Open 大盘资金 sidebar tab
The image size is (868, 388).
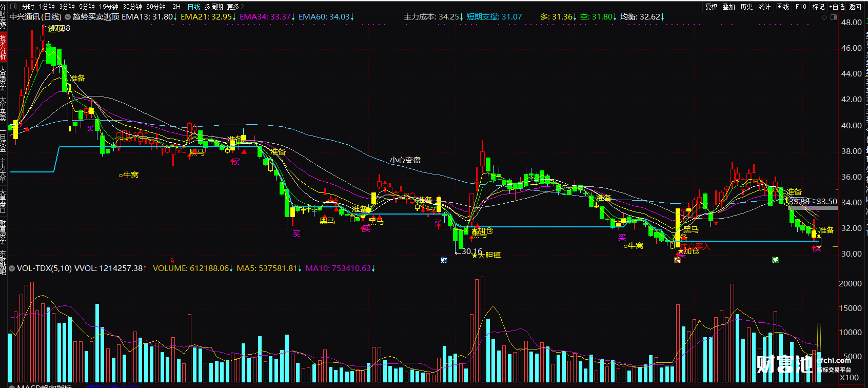coord(3,78)
